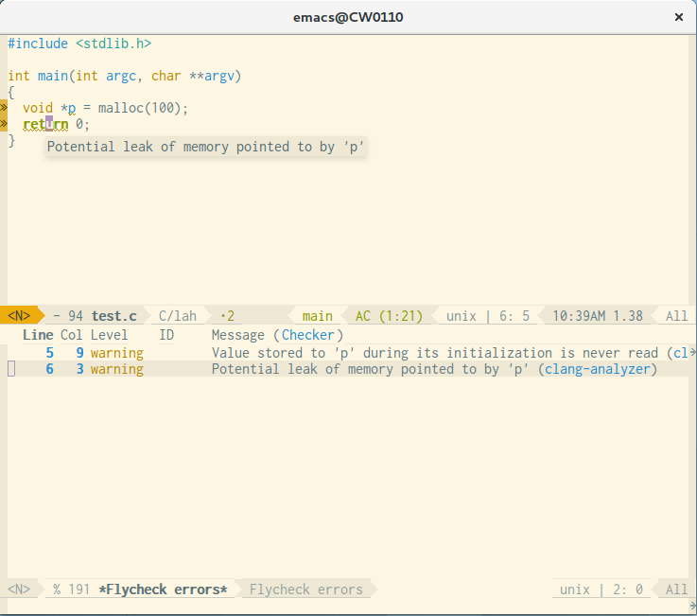Click the unix line-ending indicator in test.c modeline
697x616 pixels.
tap(461, 316)
